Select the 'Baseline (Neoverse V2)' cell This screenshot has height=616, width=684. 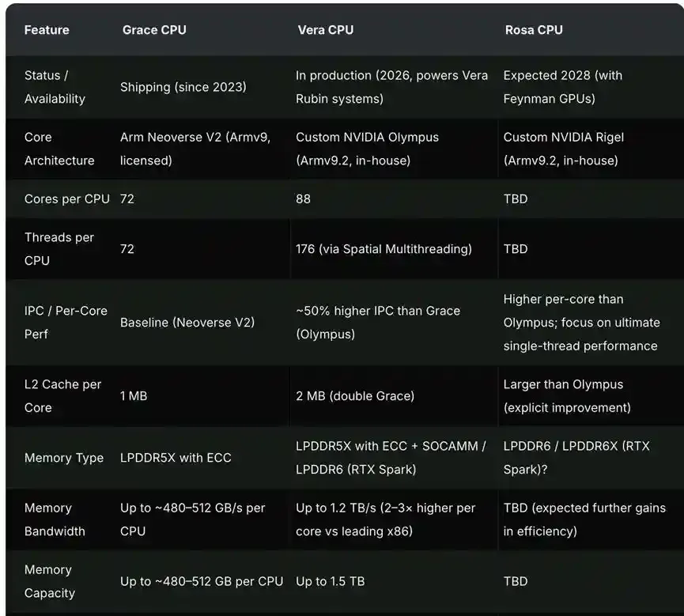coord(187,323)
